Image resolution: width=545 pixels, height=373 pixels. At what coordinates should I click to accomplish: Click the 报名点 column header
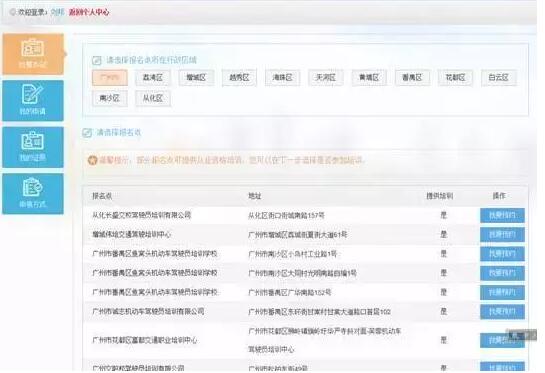point(102,196)
